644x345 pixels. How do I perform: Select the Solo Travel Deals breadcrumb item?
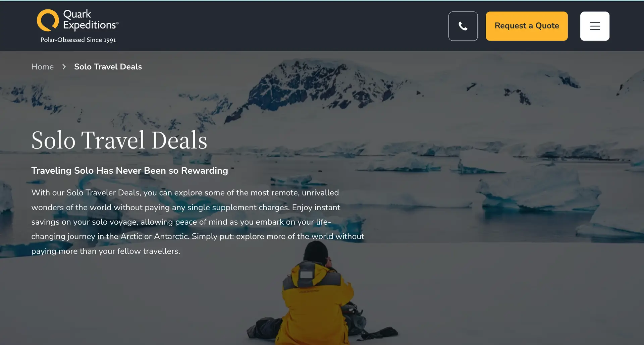pos(108,67)
